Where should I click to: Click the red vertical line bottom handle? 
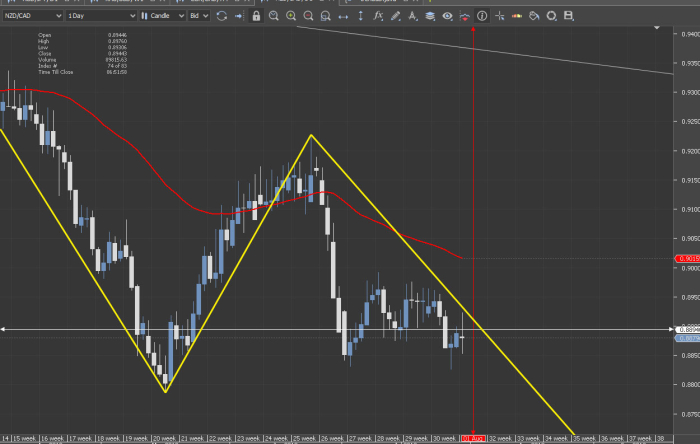pyautogui.click(x=473, y=432)
